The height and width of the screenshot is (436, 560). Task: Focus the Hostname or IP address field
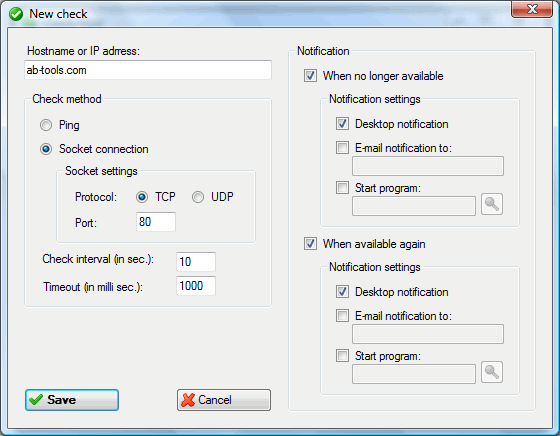148,70
